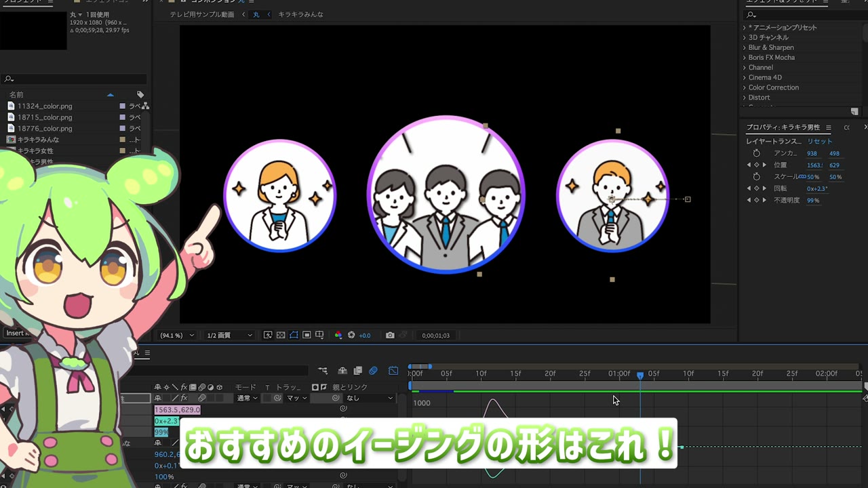Toggle scale constrain proportions link icon
The height and width of the screenshot is (488, 868).
coord(802,176)
